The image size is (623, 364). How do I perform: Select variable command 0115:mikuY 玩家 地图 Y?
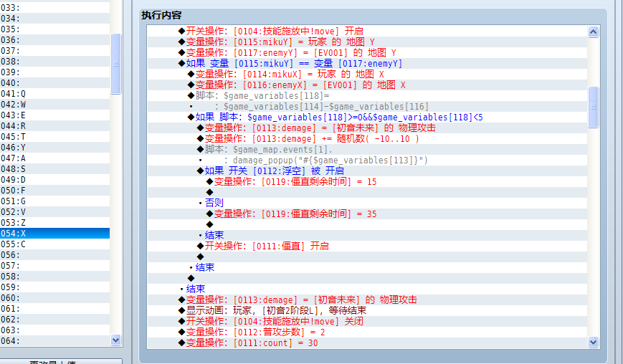click(367, 42)
